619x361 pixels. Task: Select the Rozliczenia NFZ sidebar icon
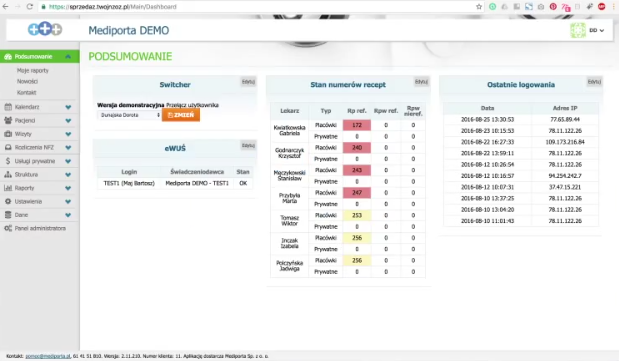click(x=8, y=147)
